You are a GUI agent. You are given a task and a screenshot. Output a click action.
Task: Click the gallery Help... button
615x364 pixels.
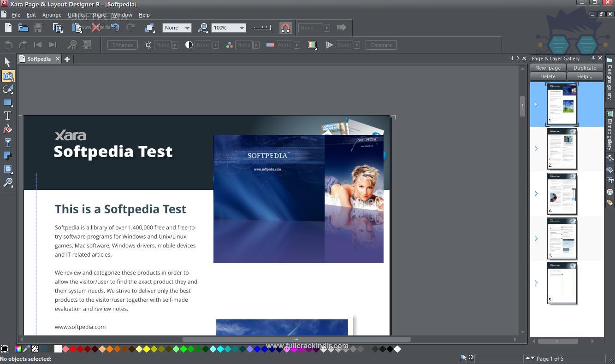(x=585, y=76)
